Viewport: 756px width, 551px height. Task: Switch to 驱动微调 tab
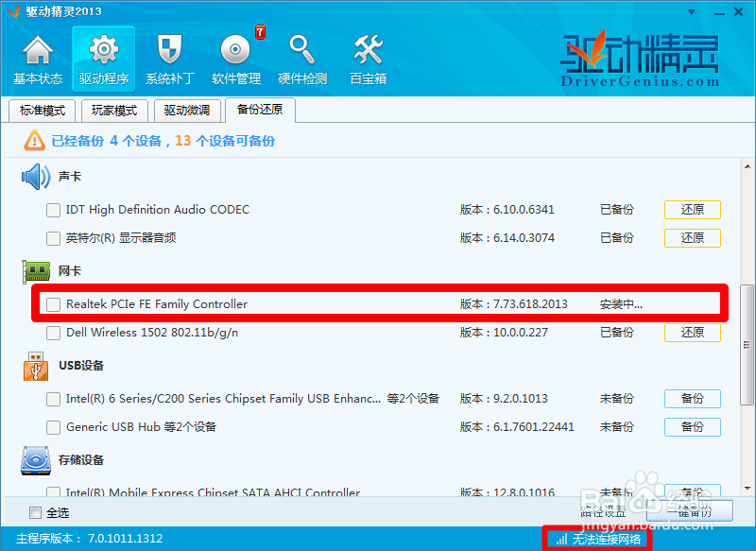coord(187,111)
